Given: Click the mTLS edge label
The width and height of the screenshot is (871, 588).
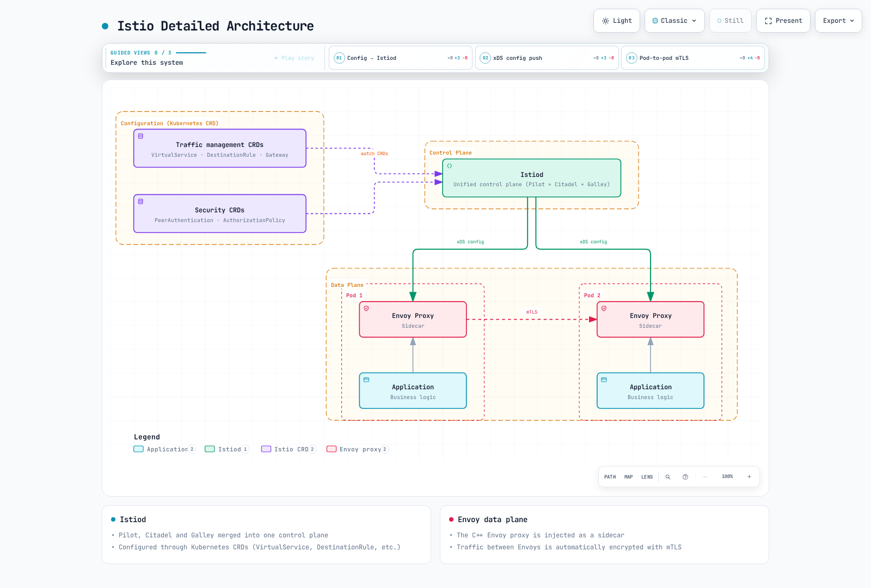Looking at the screenshot, I should pos(532,313).
